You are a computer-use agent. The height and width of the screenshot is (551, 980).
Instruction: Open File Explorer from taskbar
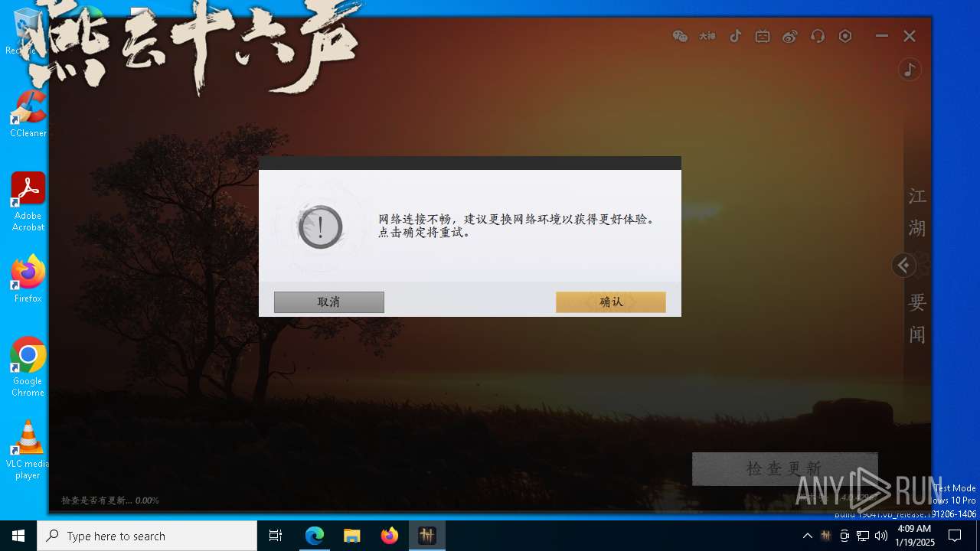(x=352, y=536)
